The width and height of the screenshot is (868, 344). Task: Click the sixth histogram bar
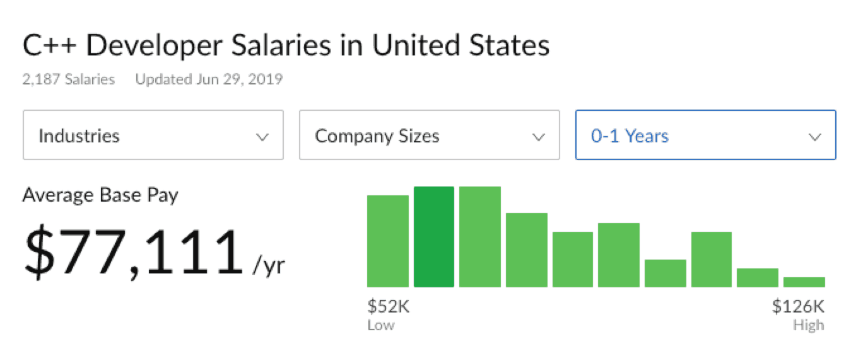click(619, 255)
